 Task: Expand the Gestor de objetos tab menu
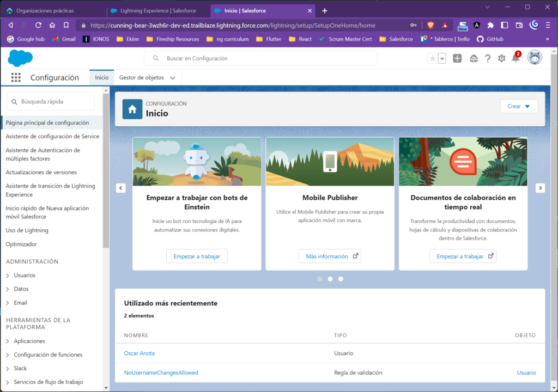pos(172,78)
